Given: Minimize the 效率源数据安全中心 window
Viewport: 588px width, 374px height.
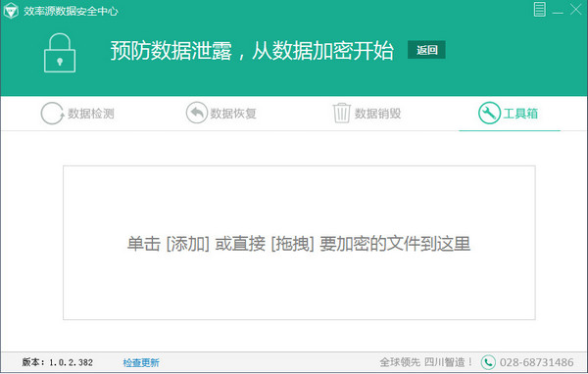Looking at the screenshot, I should (x=558, y=10).
